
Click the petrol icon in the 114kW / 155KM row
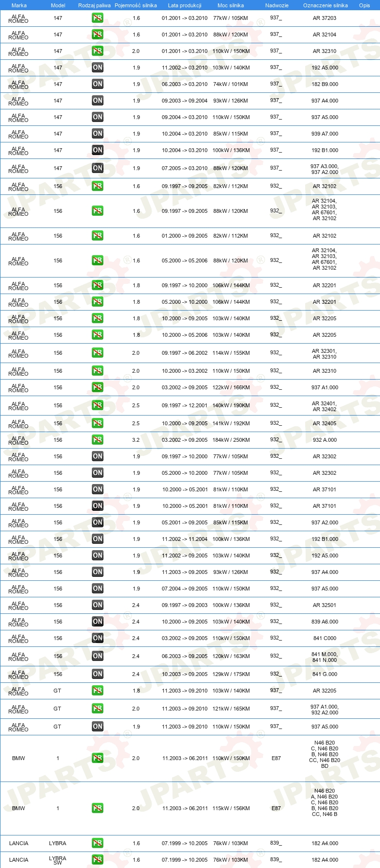(x=97, y=353)
